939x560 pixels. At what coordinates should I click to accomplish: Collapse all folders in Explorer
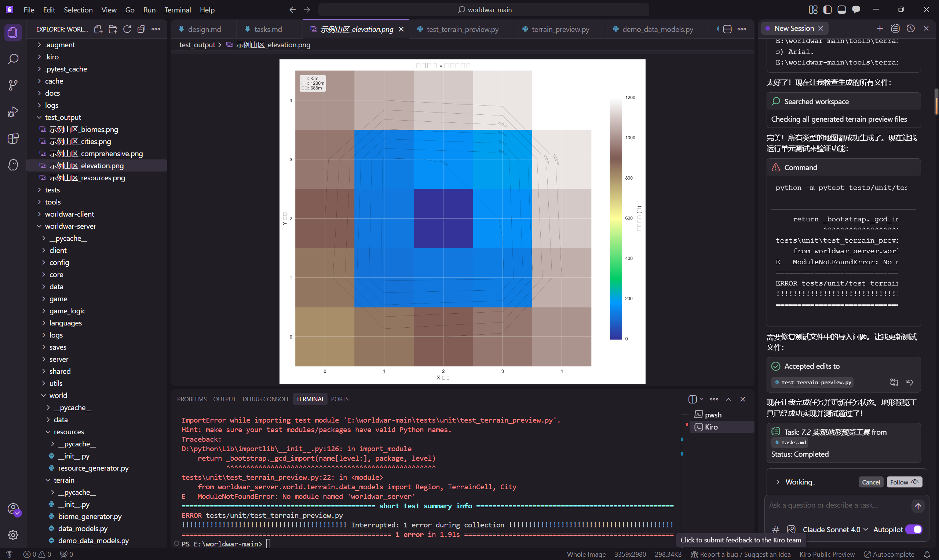tap(141, 29)
